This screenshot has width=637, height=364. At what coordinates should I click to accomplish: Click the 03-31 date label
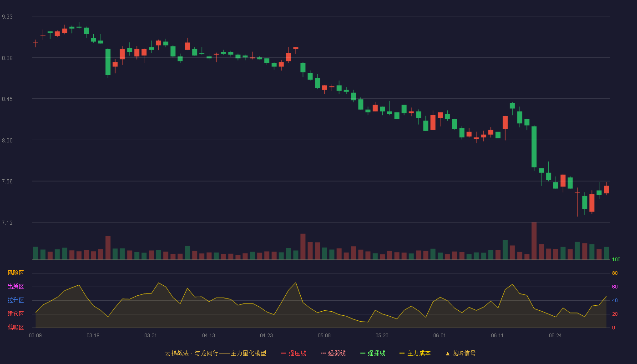[x=151, y=335]
